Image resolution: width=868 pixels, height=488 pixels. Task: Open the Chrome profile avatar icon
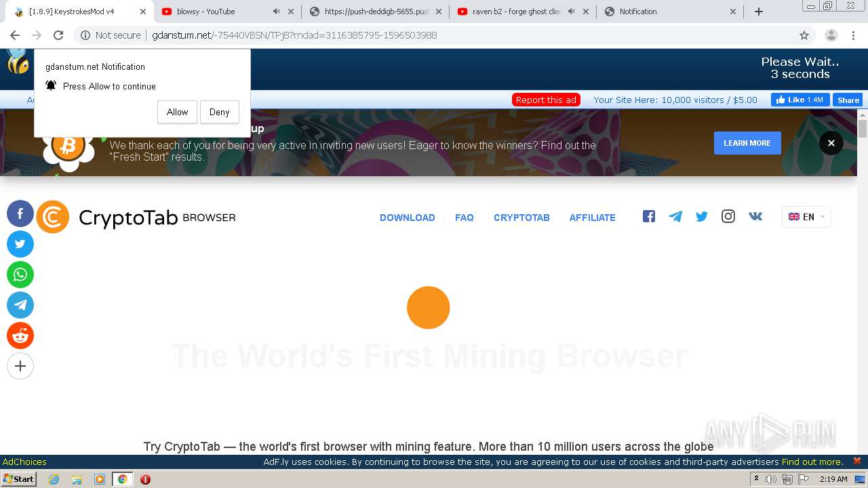pyautogui.click(x=831, y=35)
